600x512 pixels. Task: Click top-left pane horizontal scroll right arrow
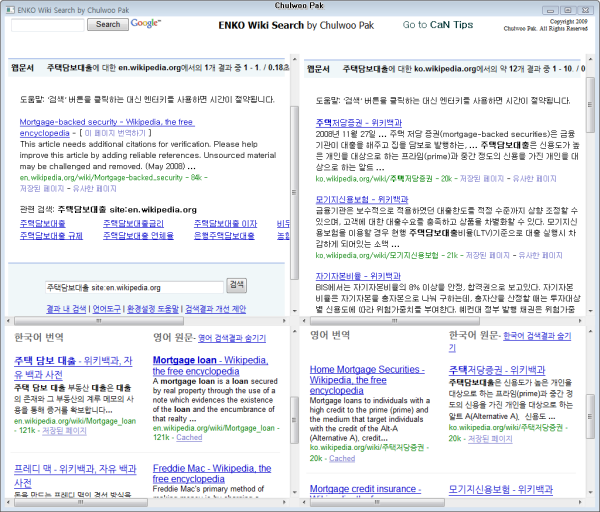pos(284,321)
